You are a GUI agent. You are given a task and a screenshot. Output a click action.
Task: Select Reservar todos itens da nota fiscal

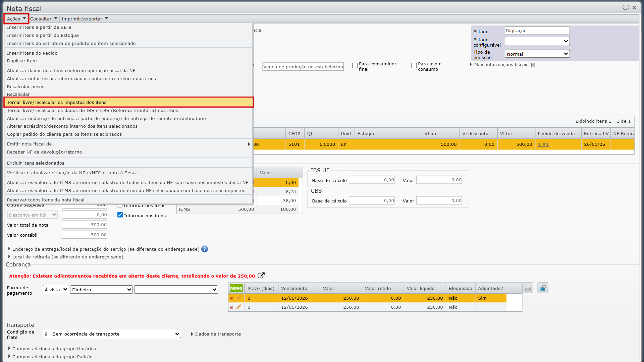(x=128, y=200)
